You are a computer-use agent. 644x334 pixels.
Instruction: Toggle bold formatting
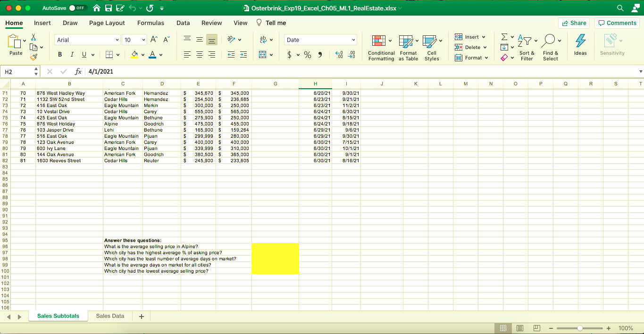pyautogui.click(x=59, y=54)
